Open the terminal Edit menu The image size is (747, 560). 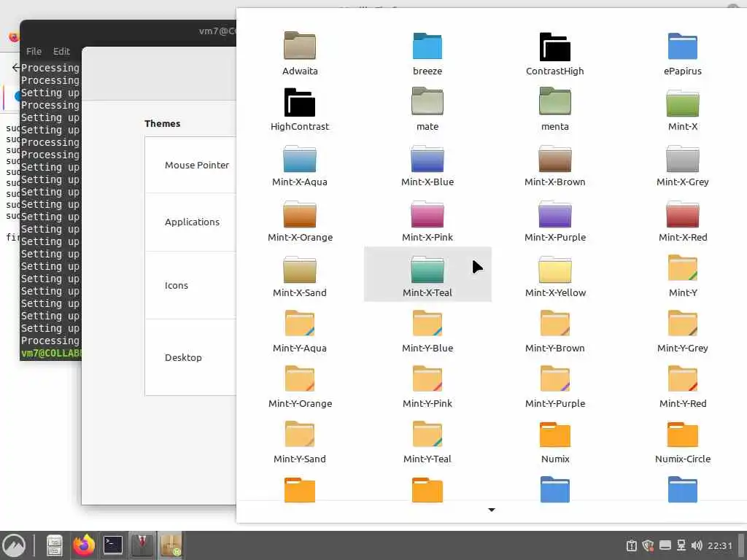tap(61, 51)
